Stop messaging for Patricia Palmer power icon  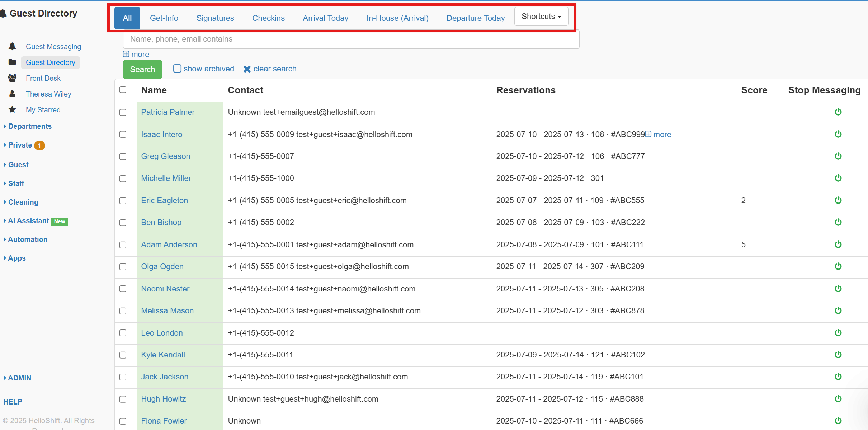(838, 112)
